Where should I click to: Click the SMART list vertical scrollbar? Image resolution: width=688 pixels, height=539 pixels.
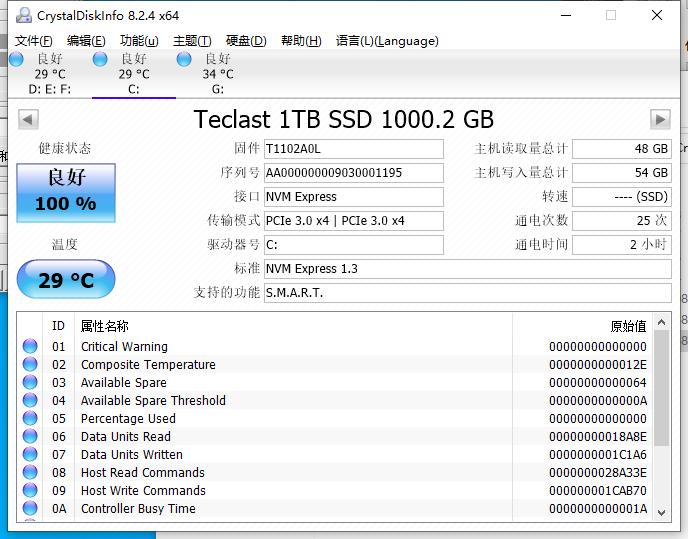click(x=661, y=400)
